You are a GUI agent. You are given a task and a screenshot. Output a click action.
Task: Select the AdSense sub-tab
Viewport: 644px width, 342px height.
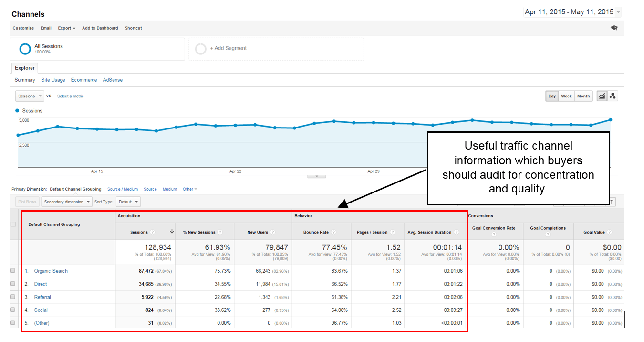(113, 80)
